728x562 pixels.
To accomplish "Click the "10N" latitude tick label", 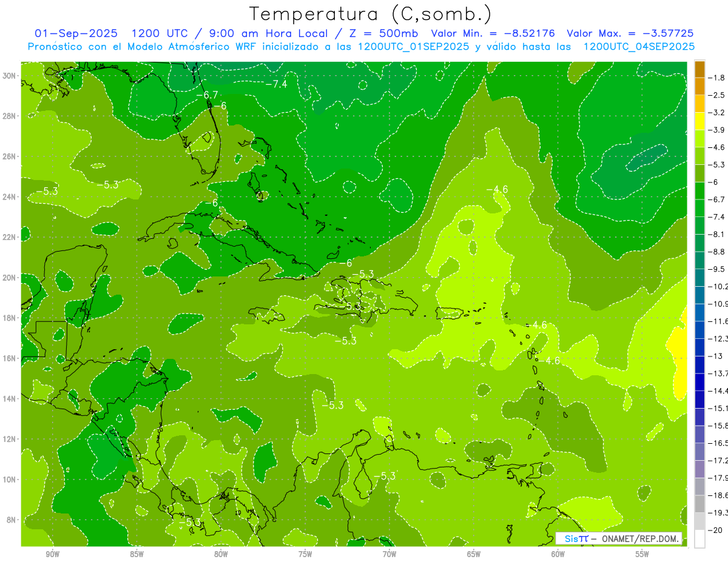I will pyautogui.click(x=9, y=480).
